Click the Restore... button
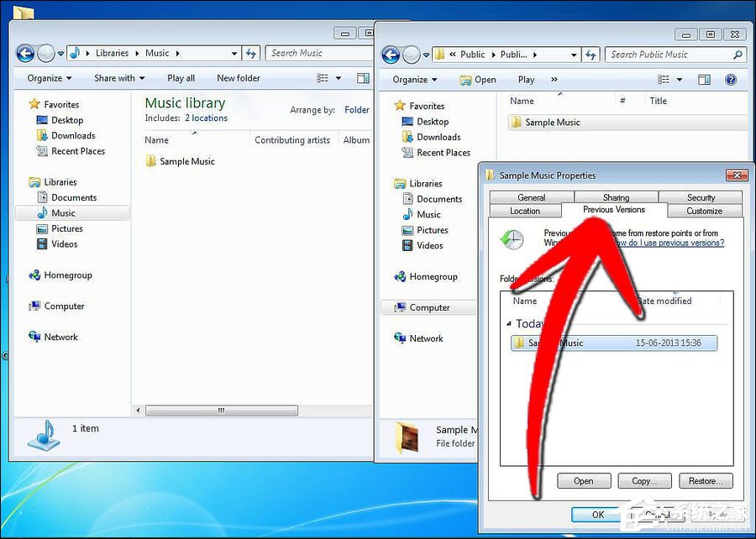756x539 pixels. pyautogui.click(x=706, y=481)
